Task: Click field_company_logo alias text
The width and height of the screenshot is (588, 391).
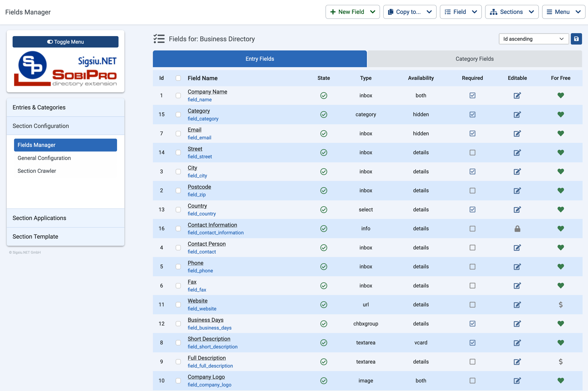Action: click(x=209, y=385)
